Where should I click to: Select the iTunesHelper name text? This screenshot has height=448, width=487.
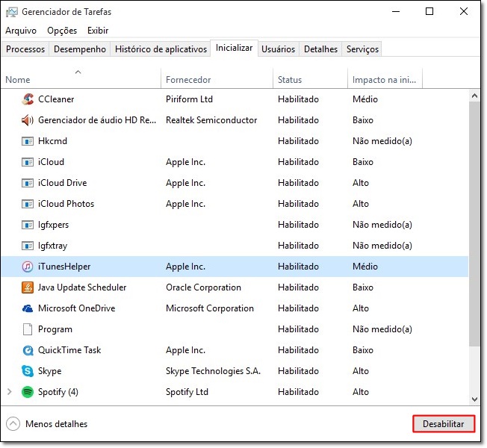click(64, 267)
